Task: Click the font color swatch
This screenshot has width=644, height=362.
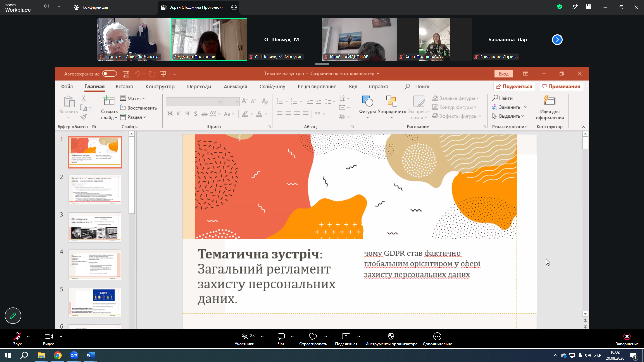Action: click(259, 114)
